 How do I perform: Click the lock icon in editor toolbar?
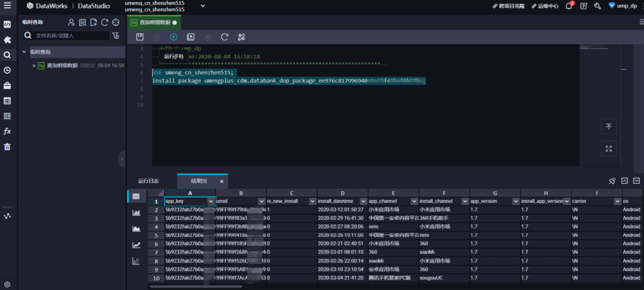(x=156, y=37)
